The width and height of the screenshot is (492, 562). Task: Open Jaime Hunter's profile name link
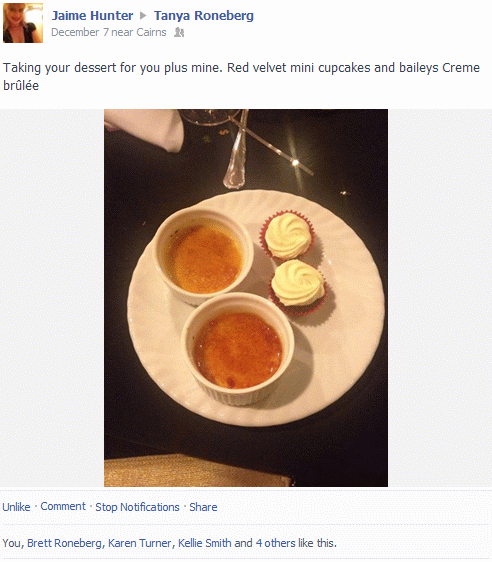[x=92, y=15]
